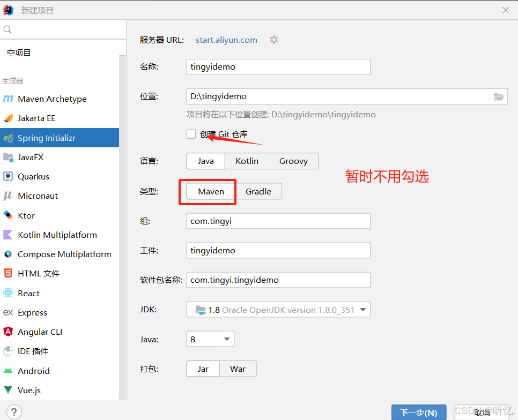Click the IntelliJ IDEA logo icon
This screenshot has width=518, height=420.
pyautogui.click(x=8, y=10)
